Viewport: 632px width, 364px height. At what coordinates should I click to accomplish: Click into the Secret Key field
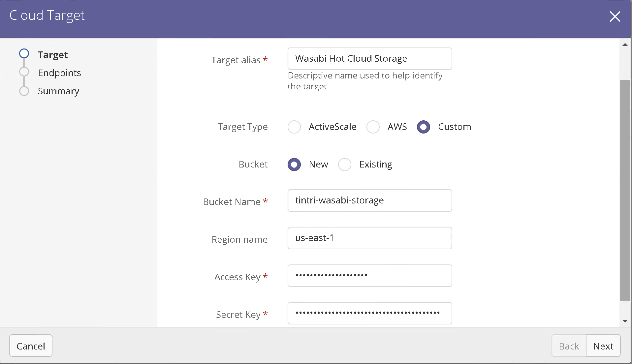click(x=370, y=313)
